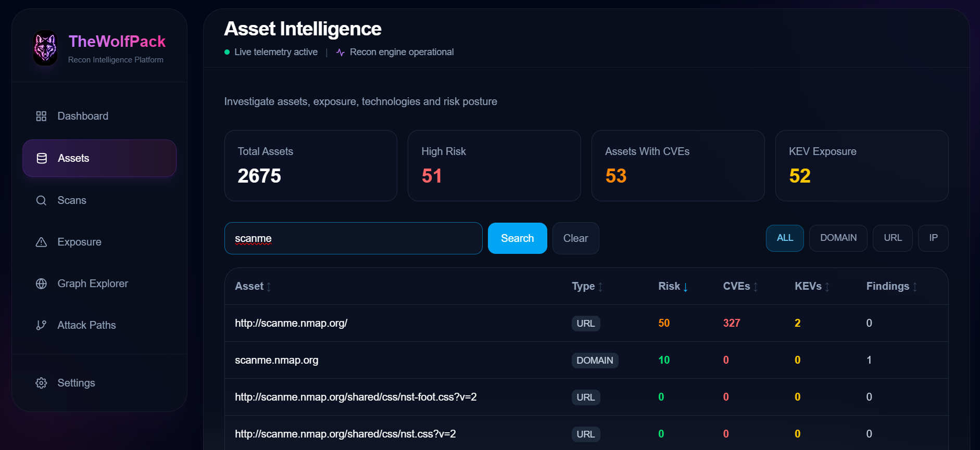Click the Graph Explorer globe icon
This screenshot has height=450, width=980.
(x=41, y=284)
